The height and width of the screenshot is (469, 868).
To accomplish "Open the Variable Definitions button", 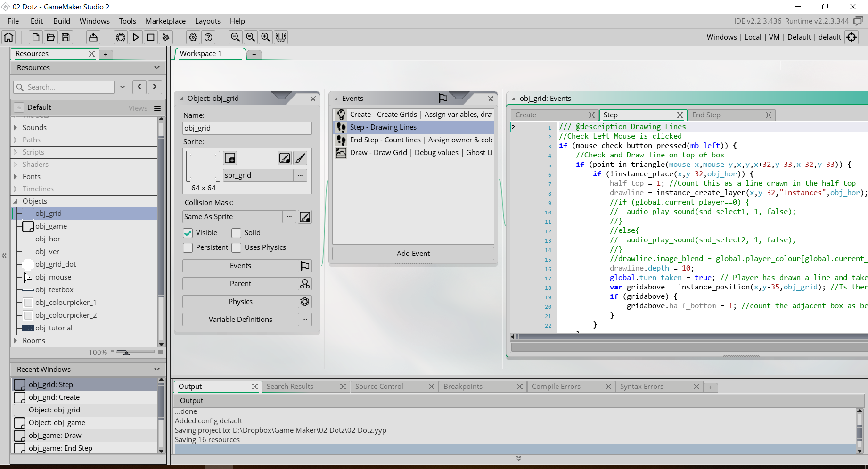I will (240, 320).
